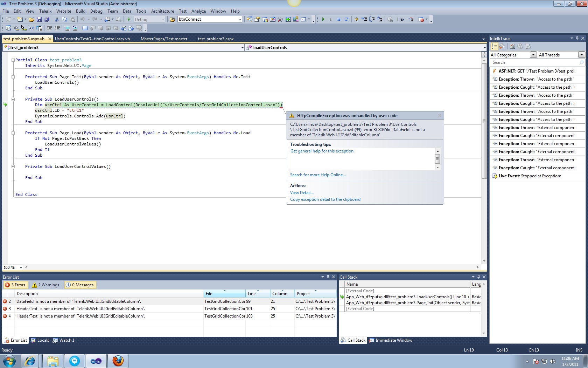Open Internet Explorer from the taskbar
This screenshot has width=588, height=368.
(x=30, y=361)
